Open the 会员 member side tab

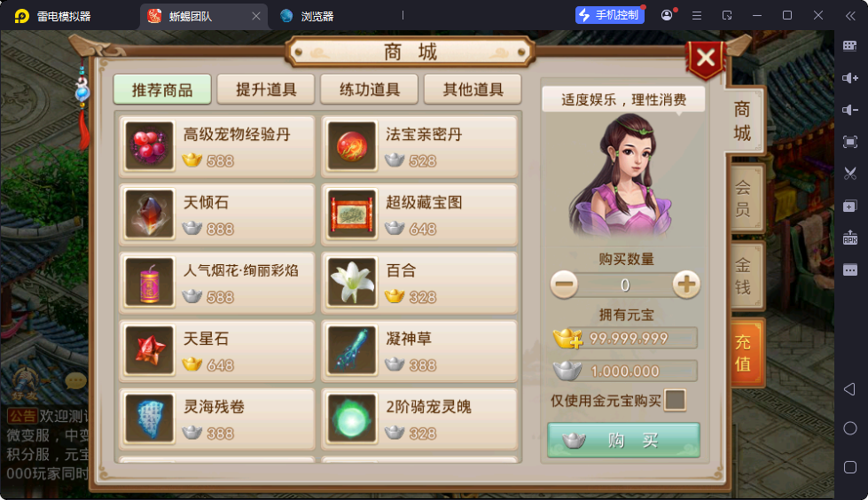(x=744, y=199)
